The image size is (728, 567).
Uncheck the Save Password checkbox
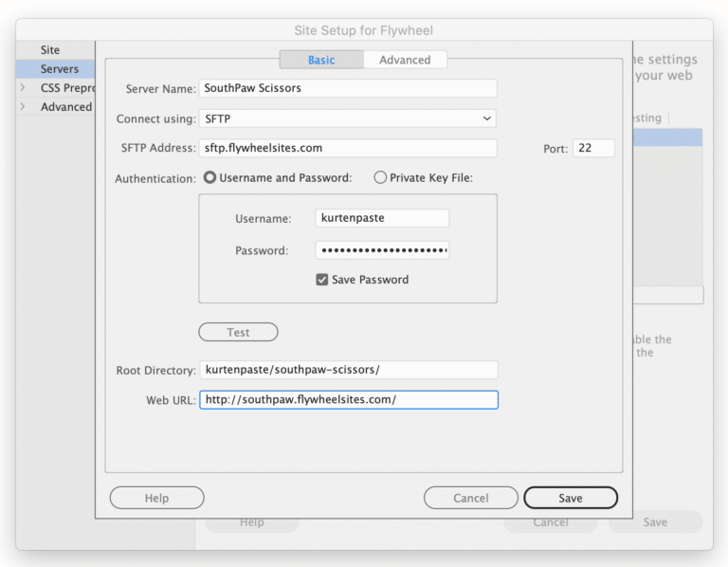pyautogui.click(x=322, y=280)
